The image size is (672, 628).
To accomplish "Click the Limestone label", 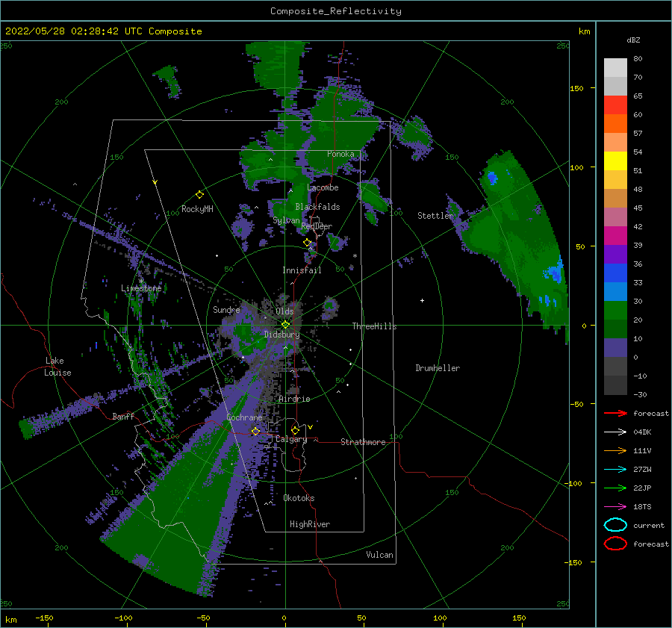I will 141,288.
